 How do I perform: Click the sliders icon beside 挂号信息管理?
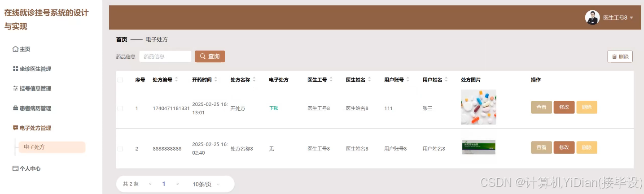click(15, 89)
